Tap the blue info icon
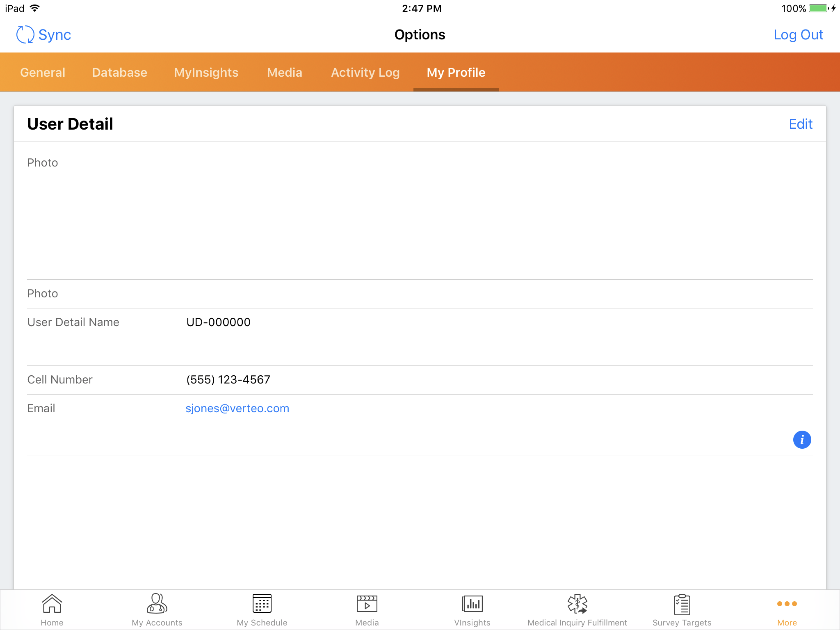This screenshot has width=840, height=630. coord(802,440)
